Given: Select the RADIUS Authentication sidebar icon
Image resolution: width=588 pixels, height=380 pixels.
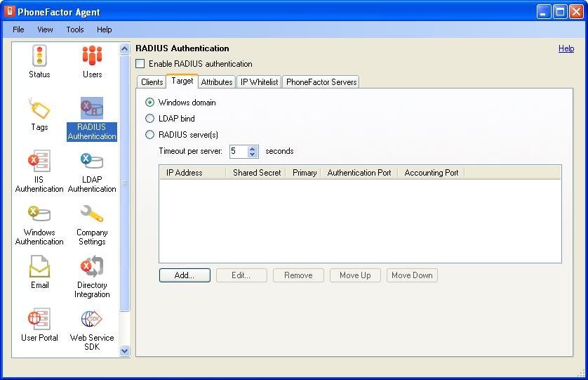Looking at the screenshot, I should click(92, 108).
